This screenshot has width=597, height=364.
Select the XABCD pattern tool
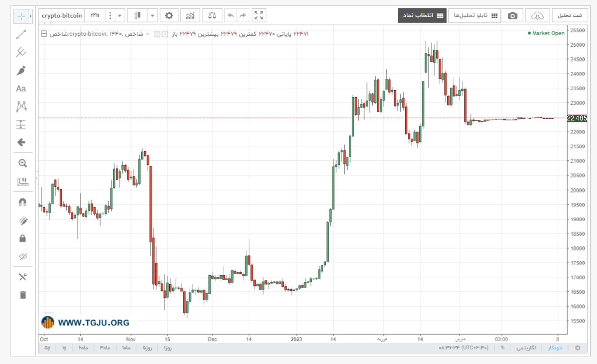[x=21, y=106]
